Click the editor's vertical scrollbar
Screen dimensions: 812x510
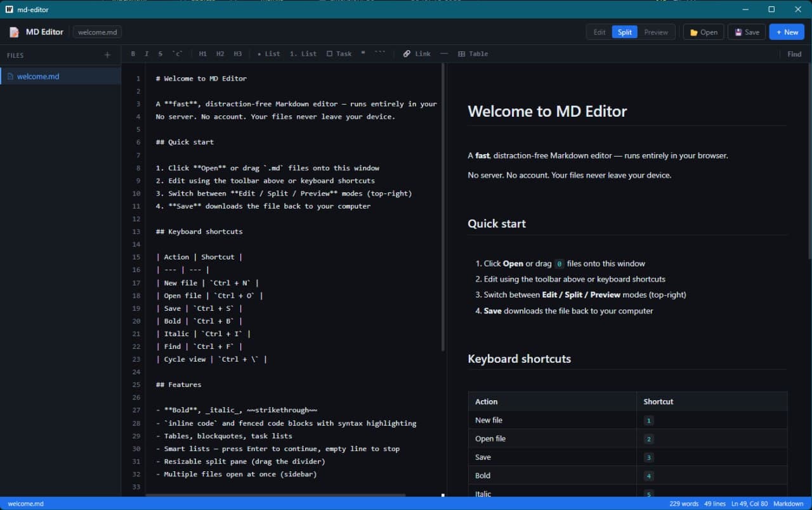coord(443,207)
